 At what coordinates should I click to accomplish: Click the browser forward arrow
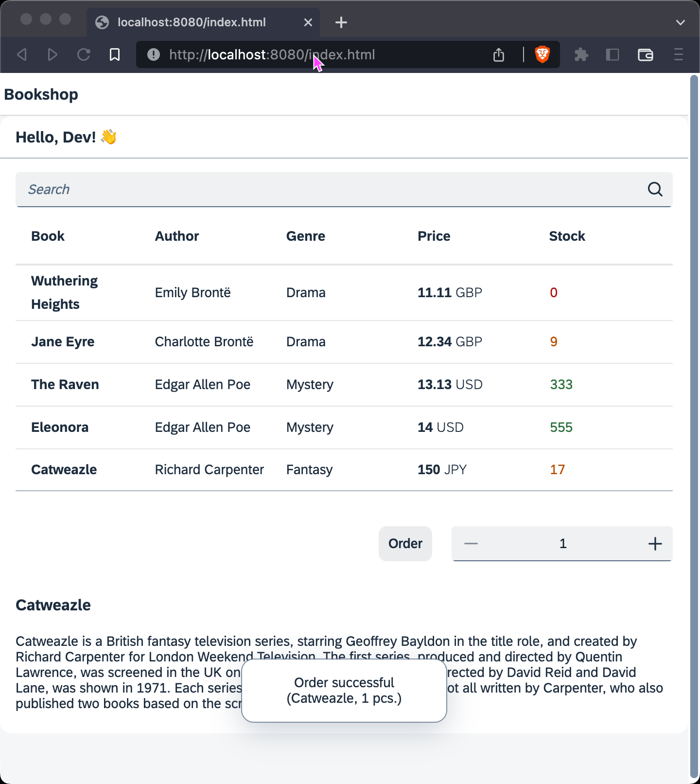coord(52,54)
